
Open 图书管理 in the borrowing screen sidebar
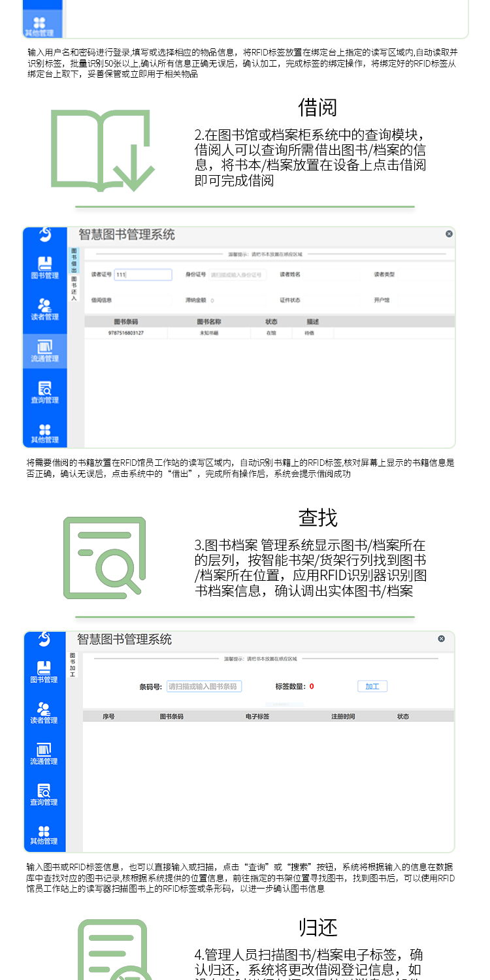point(44,268)
